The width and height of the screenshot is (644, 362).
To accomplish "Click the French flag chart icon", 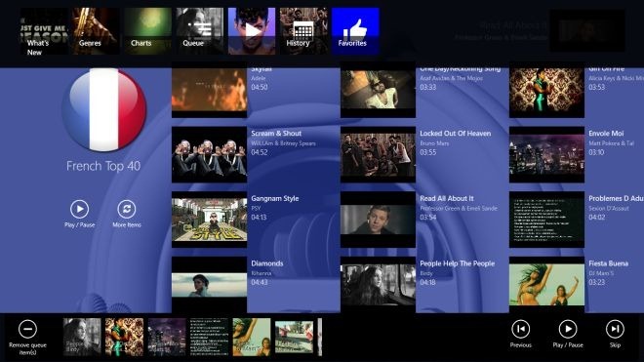I will click(103, 109).
